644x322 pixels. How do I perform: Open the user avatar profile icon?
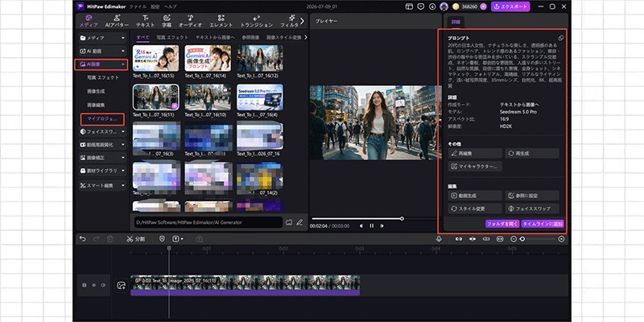[444, 6]
